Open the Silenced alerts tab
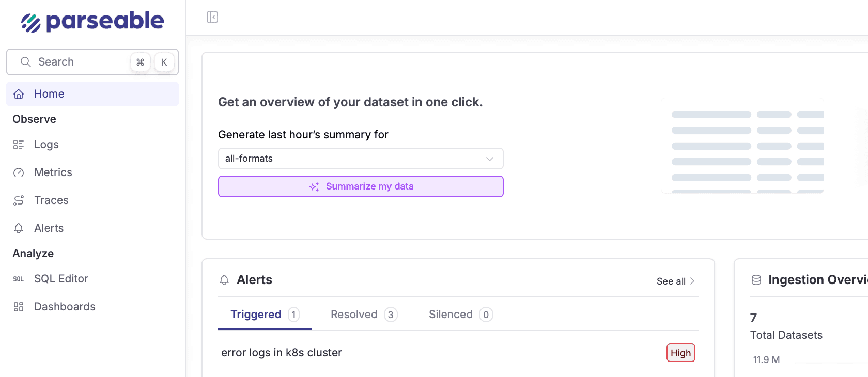The image size is (868, 377). tap(451, 314)
